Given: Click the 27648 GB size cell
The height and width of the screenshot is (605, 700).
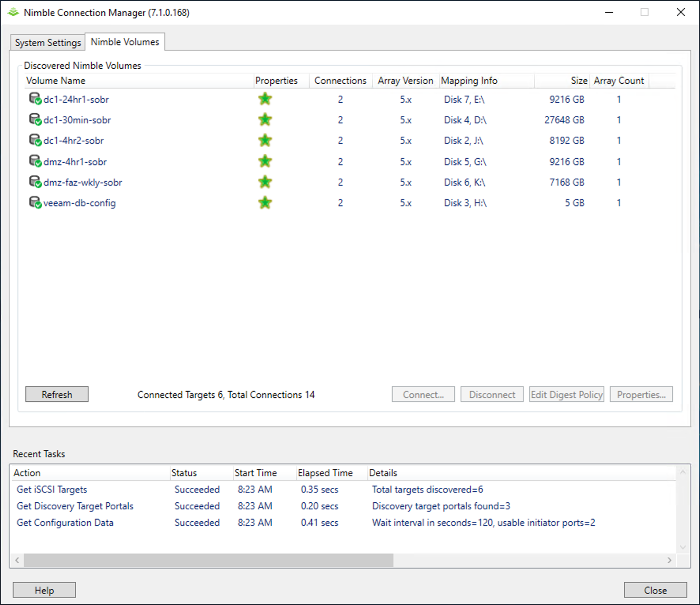Looking at the screenshot, I should [x=564, y=120].
